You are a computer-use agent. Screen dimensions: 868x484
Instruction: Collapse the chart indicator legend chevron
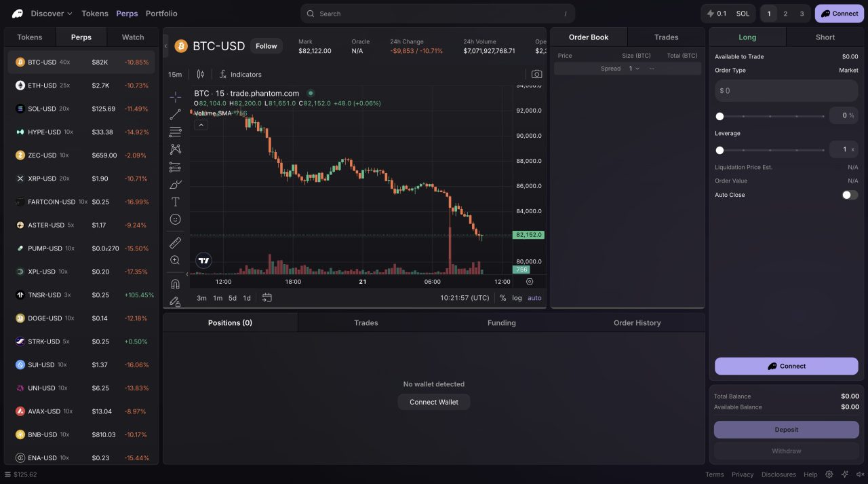pyautogui.click(x=201, y=125)
